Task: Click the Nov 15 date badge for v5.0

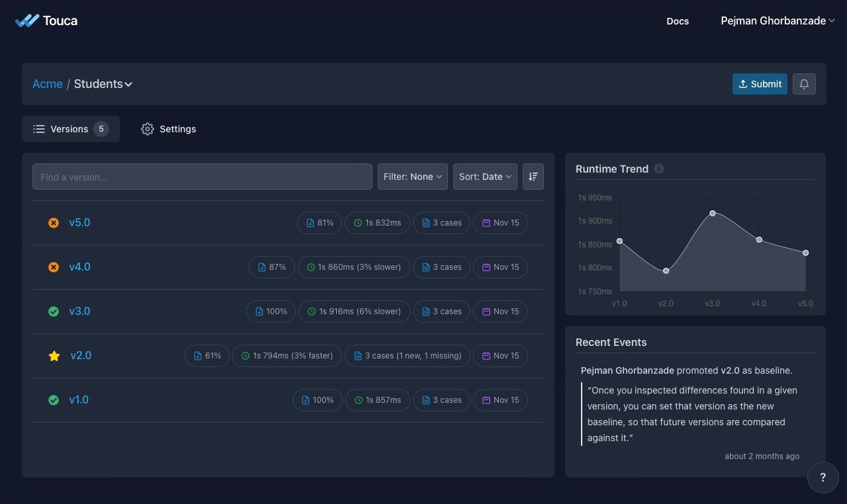Action: coord(500,223)
